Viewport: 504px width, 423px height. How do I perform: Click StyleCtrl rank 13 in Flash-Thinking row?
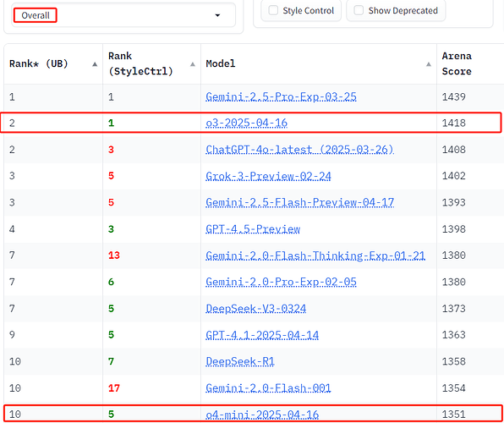tap(114, 255)
